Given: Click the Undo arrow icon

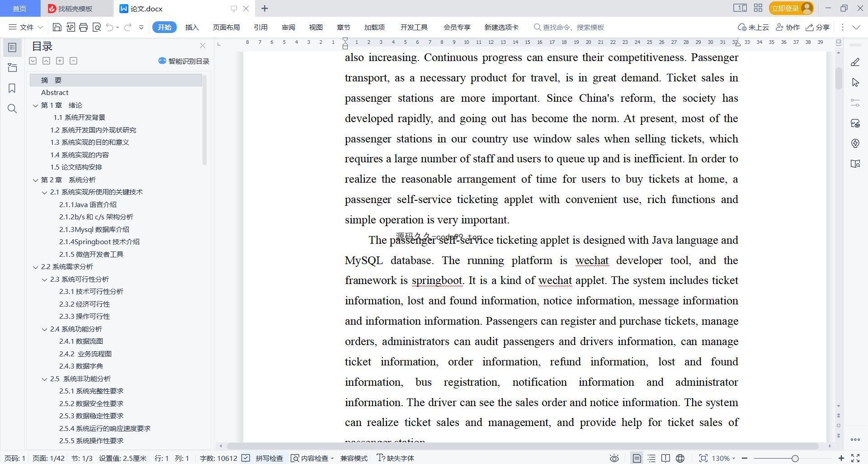Looking at the screenshot, I should (x=109, y=27).
